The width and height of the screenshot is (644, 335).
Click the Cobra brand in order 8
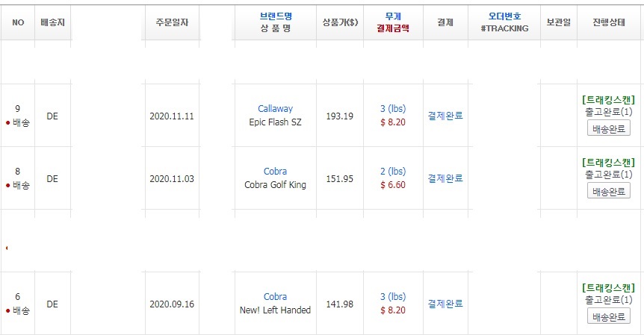[275, 172]
